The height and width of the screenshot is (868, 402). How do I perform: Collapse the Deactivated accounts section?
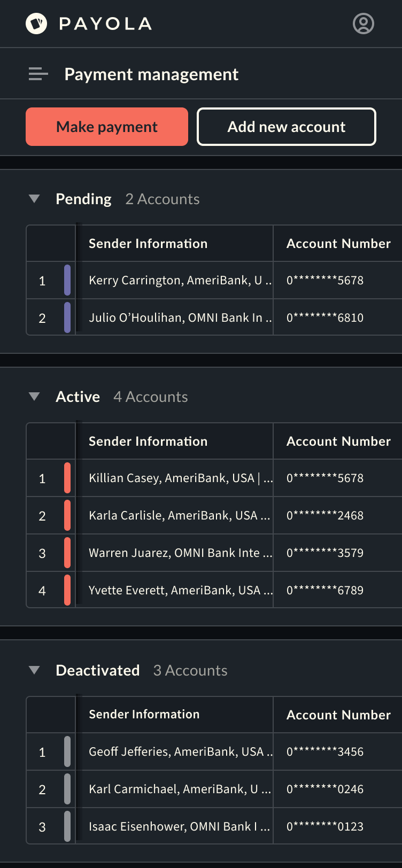[35, 670]
